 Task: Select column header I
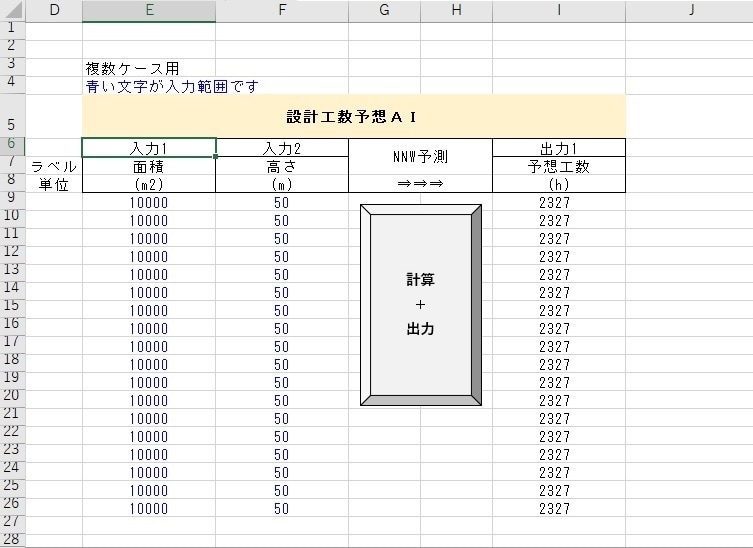559,11
